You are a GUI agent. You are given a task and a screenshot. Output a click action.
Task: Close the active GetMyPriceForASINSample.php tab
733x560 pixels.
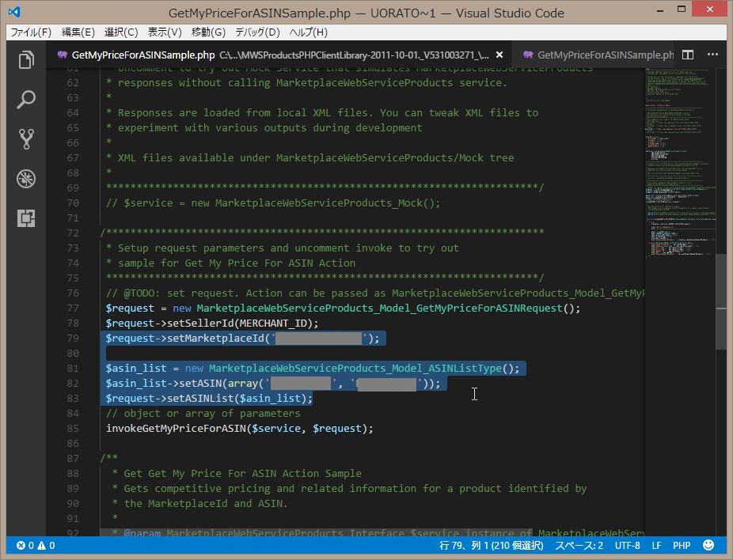[x=499, y=55]
